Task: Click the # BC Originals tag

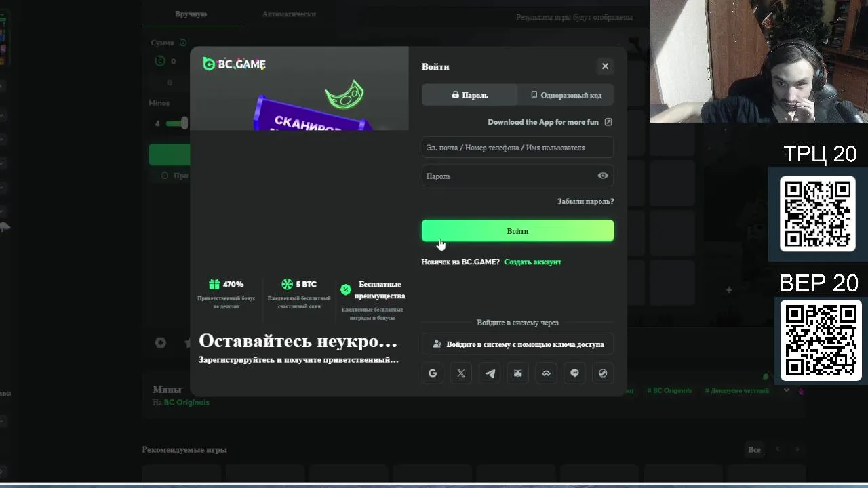Action: pyautogui.click(x=670, y=390)
